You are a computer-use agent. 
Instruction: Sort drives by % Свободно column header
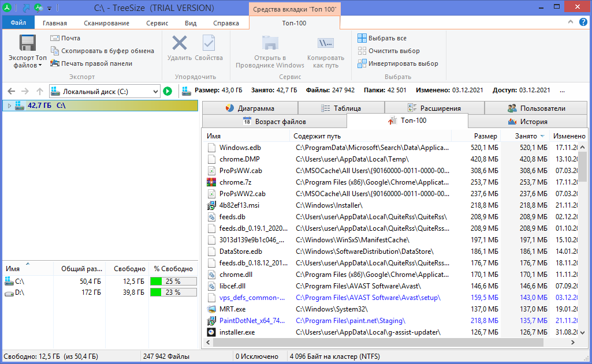point(173,269)
